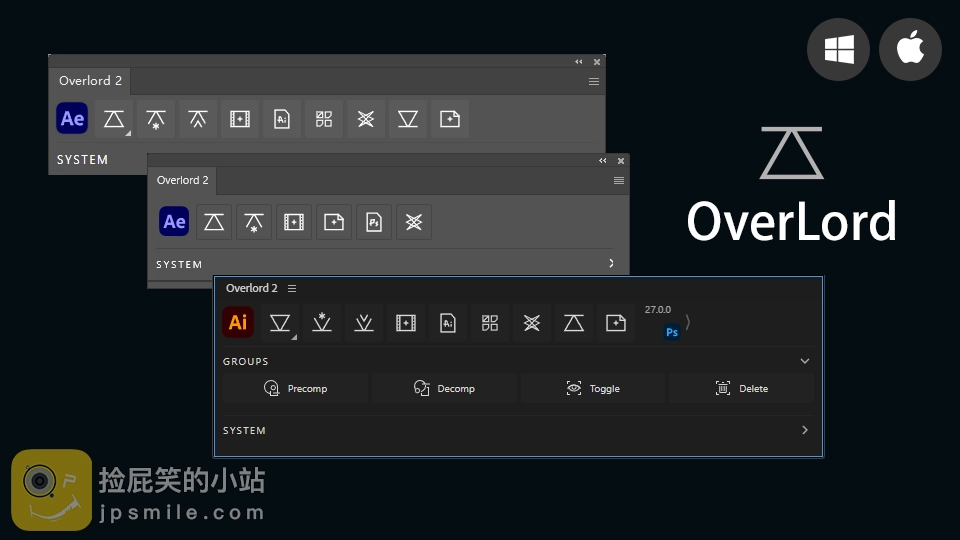Toggle group visibility with the Toggle button
The width and height of the screenshot is (960, 540).
(593, 388)
